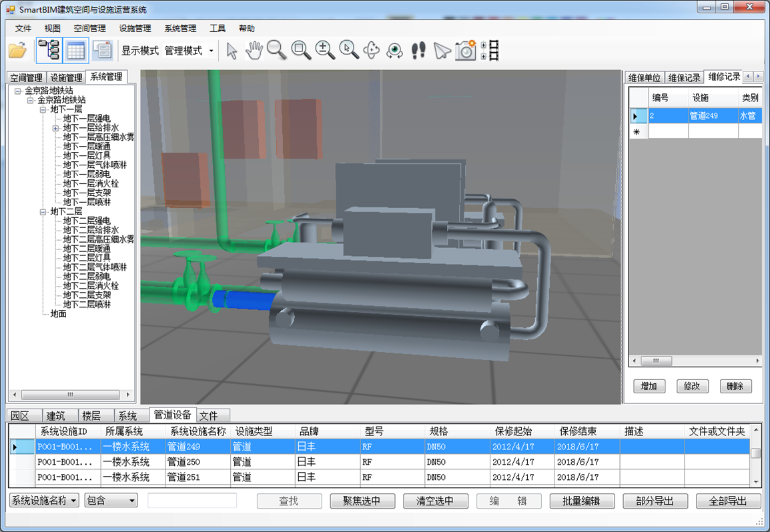
Task: Expand the 地下一层给排水 tree node
Action: tap(56, 128)
